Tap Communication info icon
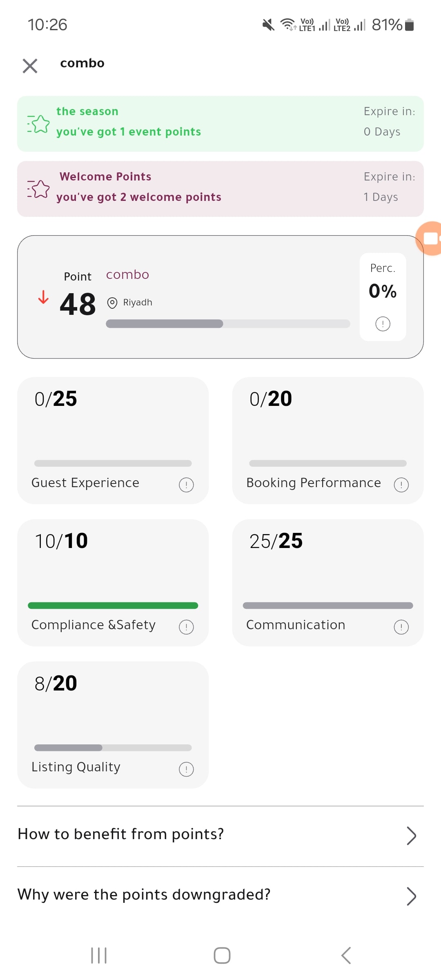 (401, 627)
